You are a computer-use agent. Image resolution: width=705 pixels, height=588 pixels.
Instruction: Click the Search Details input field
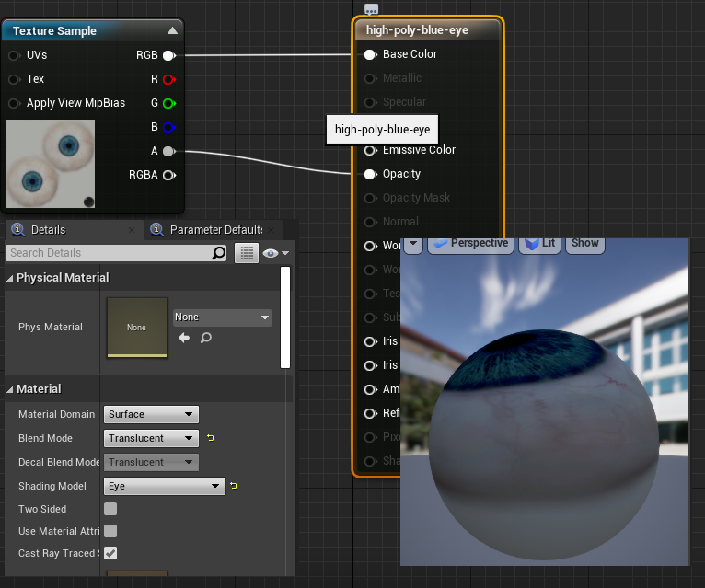110,253
